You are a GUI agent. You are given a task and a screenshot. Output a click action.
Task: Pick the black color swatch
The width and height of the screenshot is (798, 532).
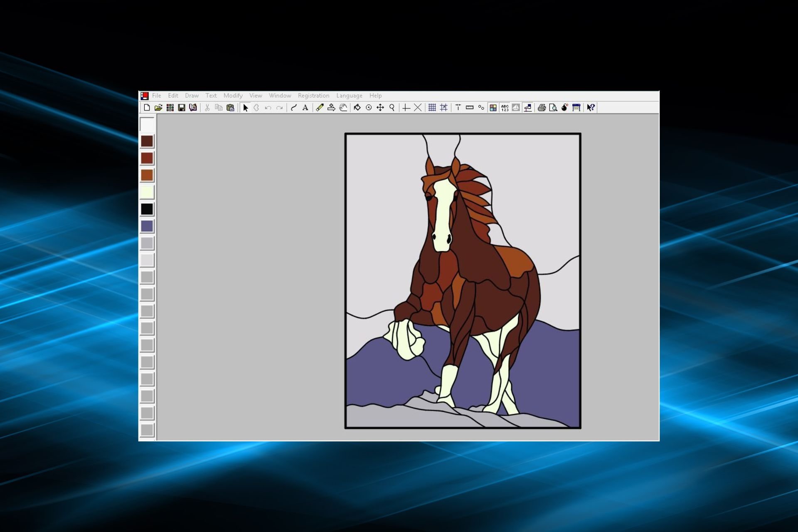point(147,209)
